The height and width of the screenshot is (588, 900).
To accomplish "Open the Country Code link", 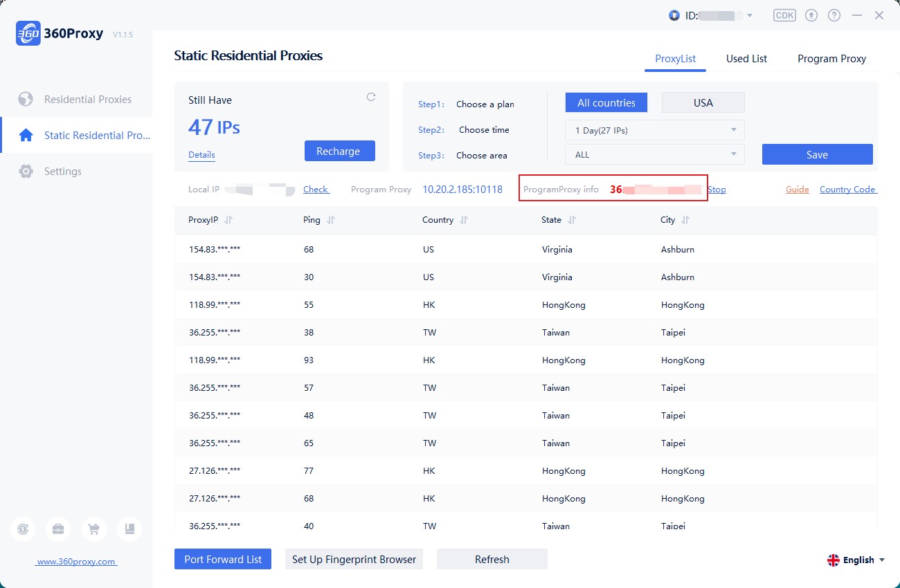I will pyautogui.click(x=848, y=189).
